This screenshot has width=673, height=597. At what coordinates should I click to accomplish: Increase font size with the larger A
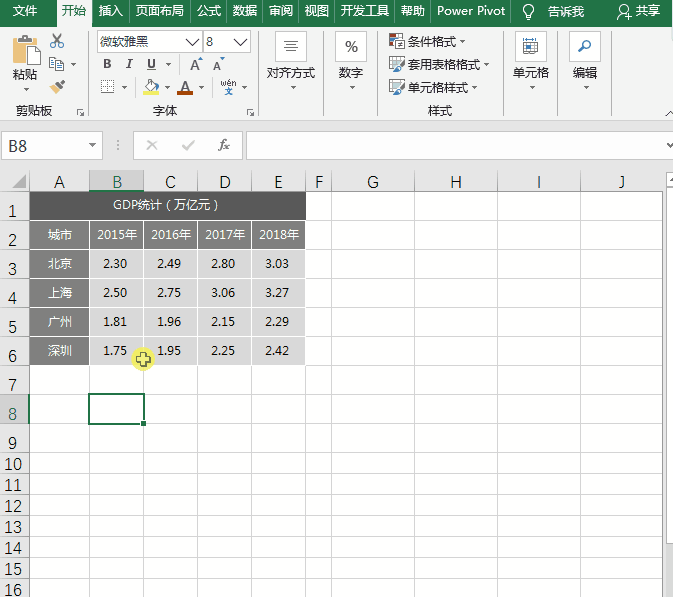point(196,64)
